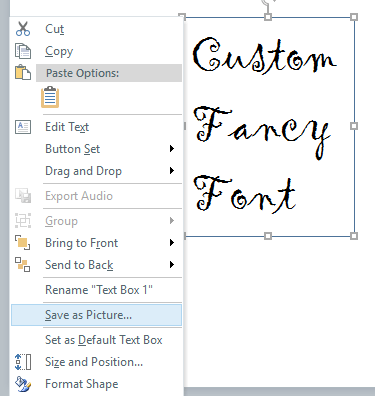Image resolution: width=375 pixels, height=396 pixels.
Task: Click the word "Font" in text box
Action: (245, 194)
